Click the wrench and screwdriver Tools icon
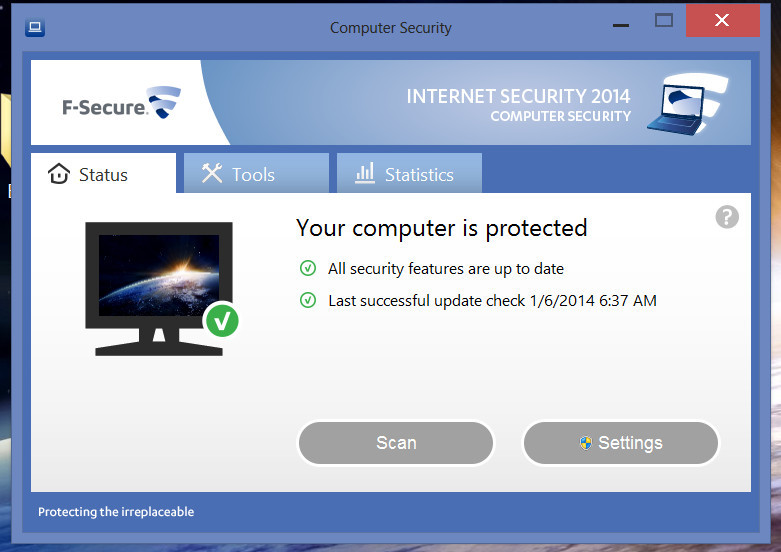 tap(212, 173)
